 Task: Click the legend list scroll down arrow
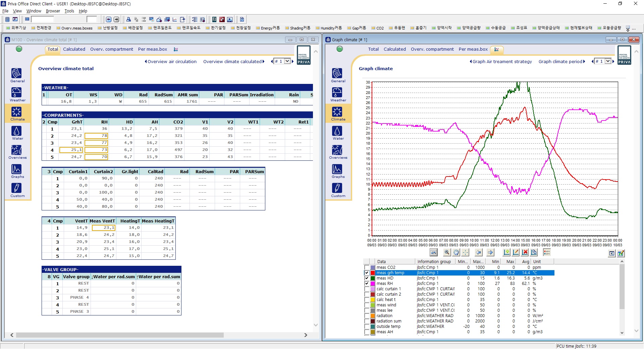(x=622, y=333)
